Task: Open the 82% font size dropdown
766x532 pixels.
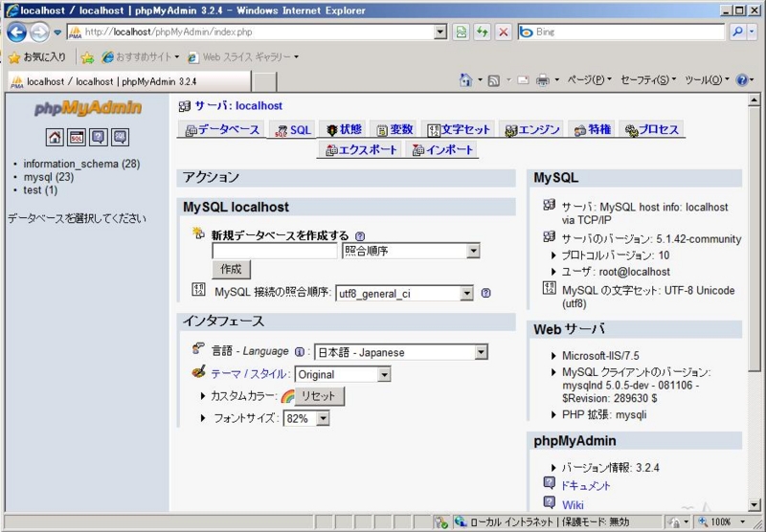Action: click(x=306, y=418)
